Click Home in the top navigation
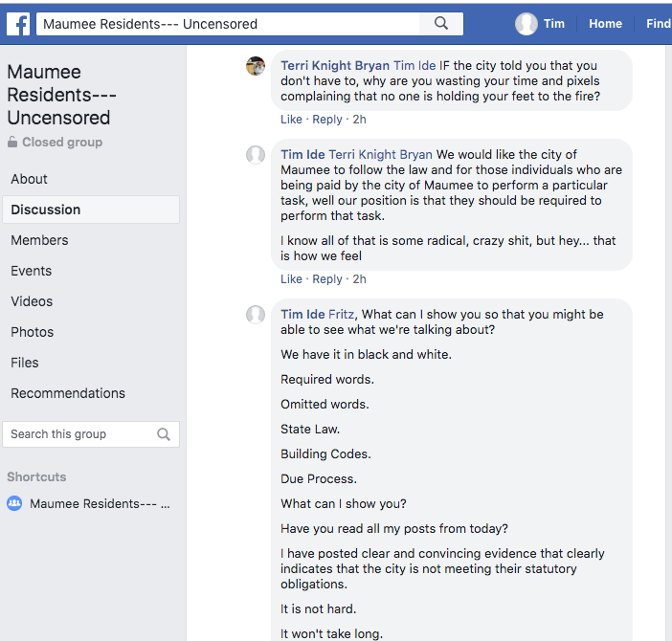 point(605,24)
